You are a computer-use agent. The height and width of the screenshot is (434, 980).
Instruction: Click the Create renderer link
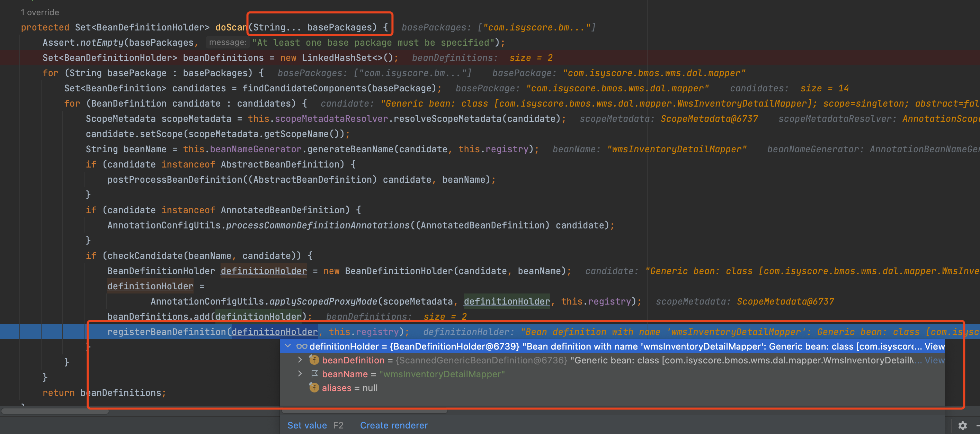(x=393, y=425)
